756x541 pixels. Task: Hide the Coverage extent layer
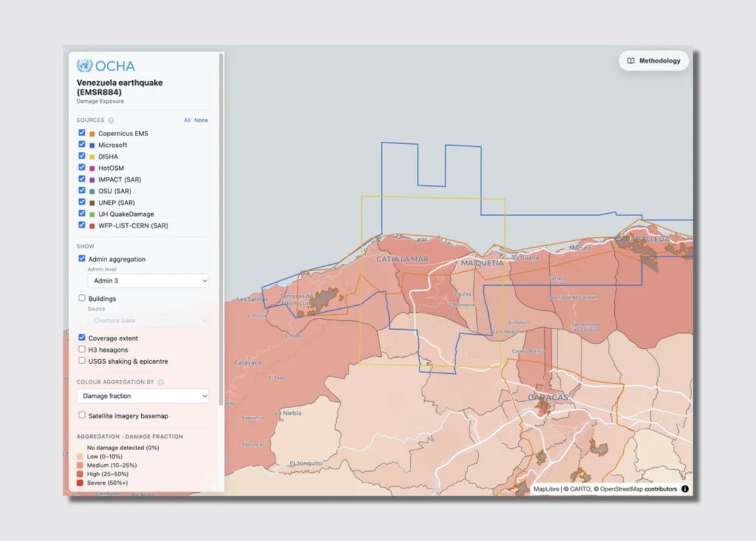[82, 338]
